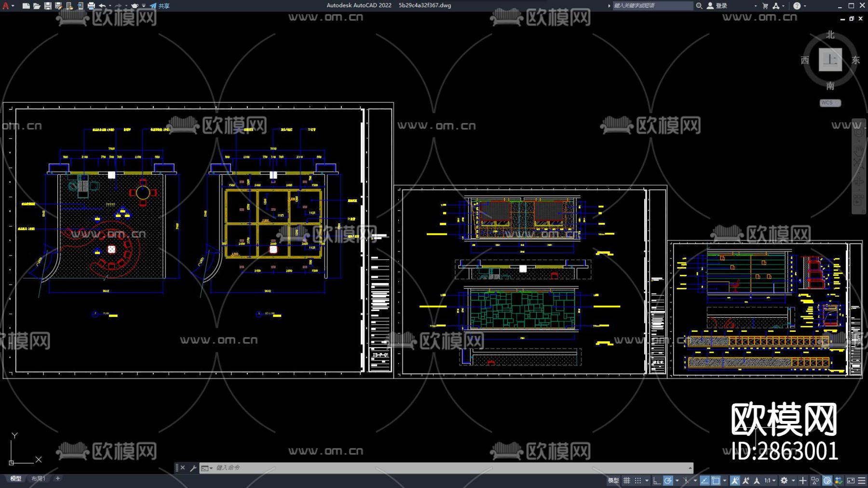Click isolate objects shapes icon
Screen dimensions: 868x488
pyautogui.click(x=815, y=480)
